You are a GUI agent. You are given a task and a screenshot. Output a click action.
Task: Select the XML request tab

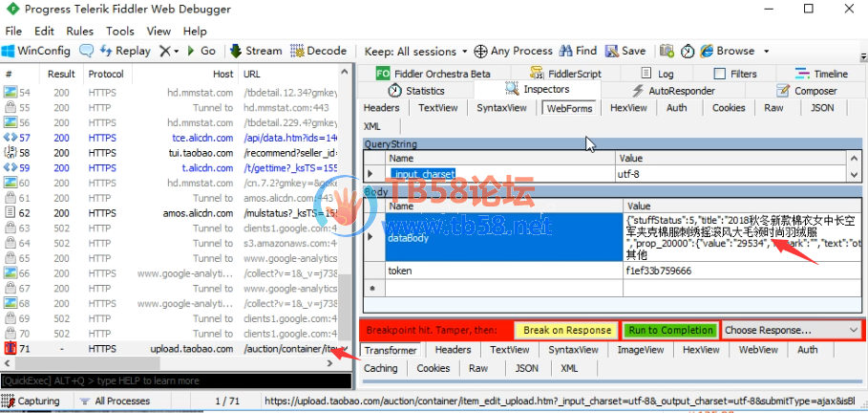coord(372,126)
